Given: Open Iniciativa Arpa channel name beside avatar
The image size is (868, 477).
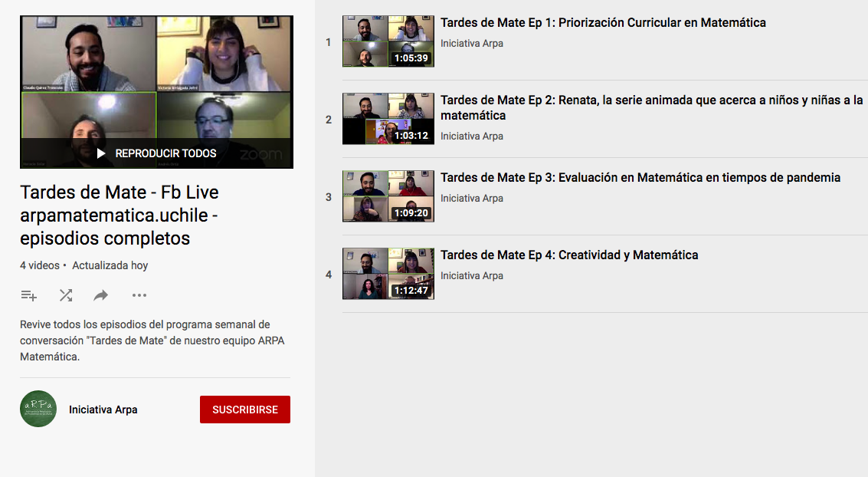Looking at the screenshot, I should pyautogui.click(x=103, y=410).
